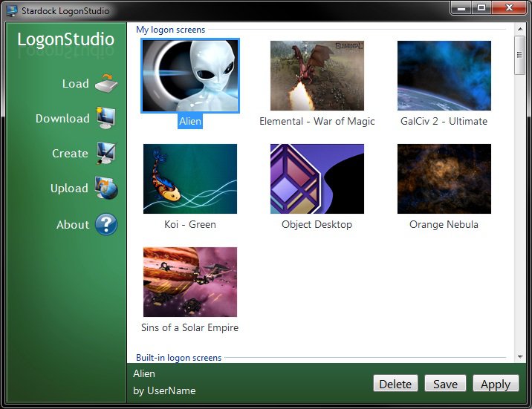Click the Create paintbrush monitor icon
The height and width of the screenshot is (409, 532).
coord(106,153)
